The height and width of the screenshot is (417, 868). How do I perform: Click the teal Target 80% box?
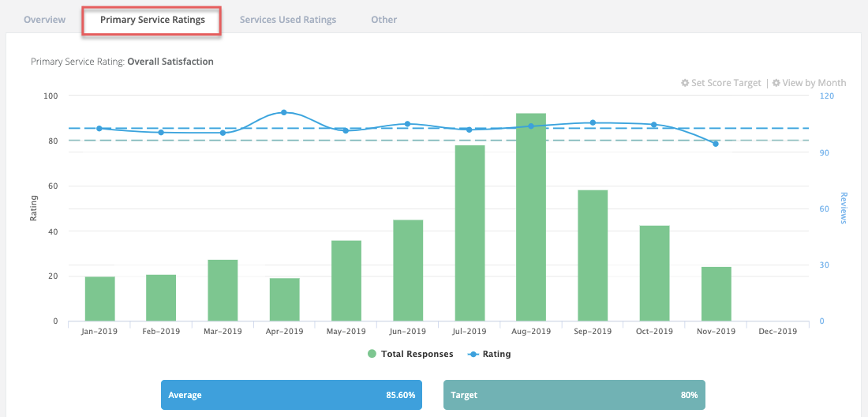point(574,395)
